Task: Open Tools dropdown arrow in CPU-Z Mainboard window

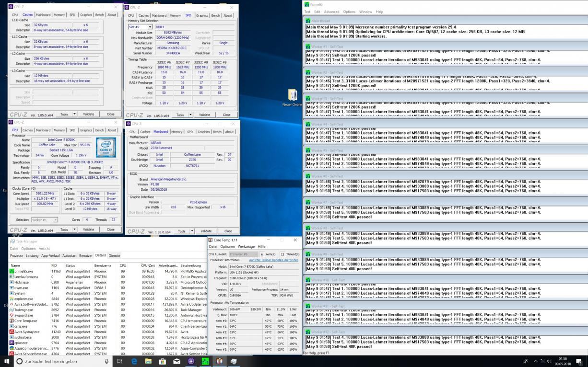Action: click(x=192, y=231)
